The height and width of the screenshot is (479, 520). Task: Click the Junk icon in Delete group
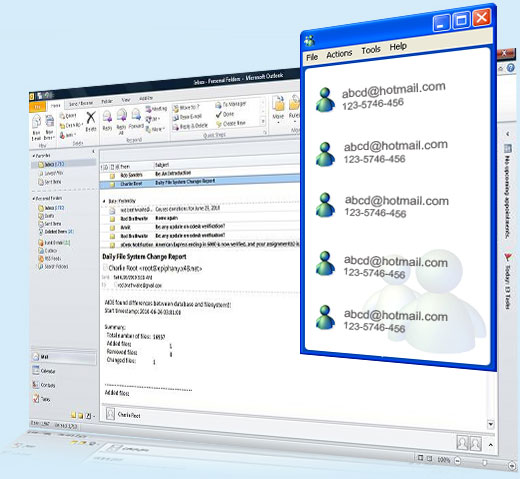[x=62, y=135]
